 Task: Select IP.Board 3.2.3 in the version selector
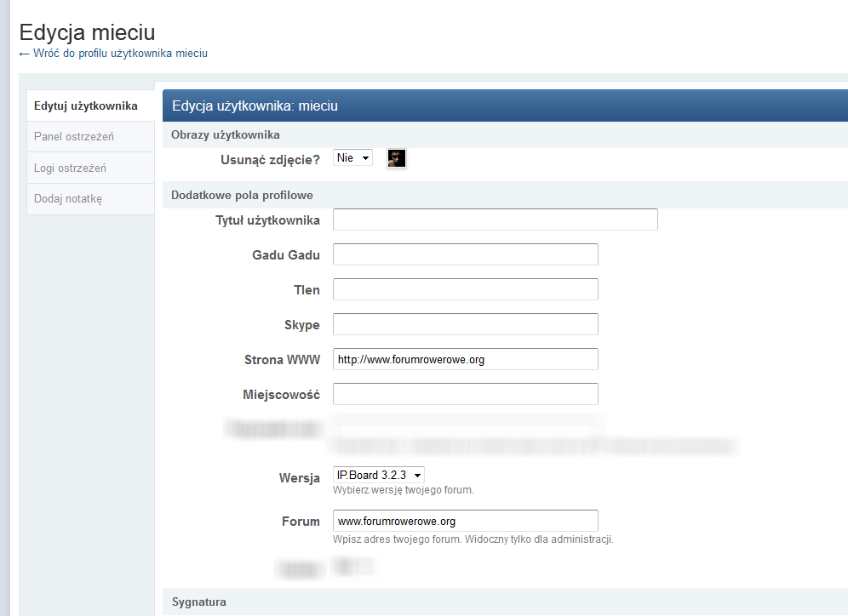378,475
